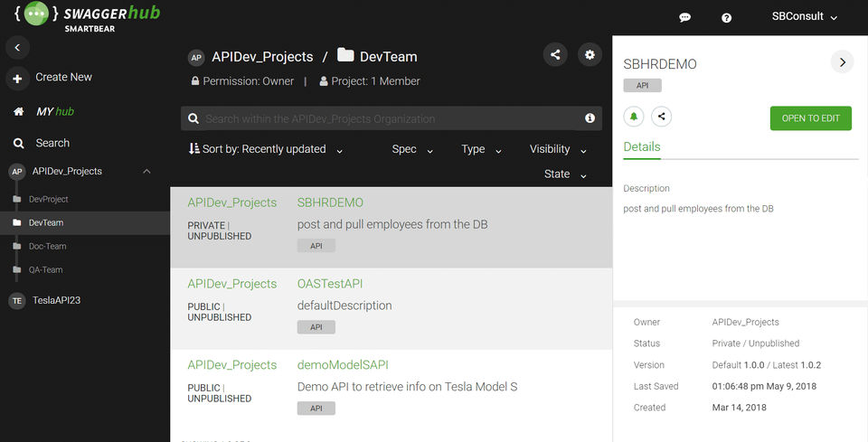868x442 pixels.
Task: Open the OASTestAPI link
Action: [330, 284]
